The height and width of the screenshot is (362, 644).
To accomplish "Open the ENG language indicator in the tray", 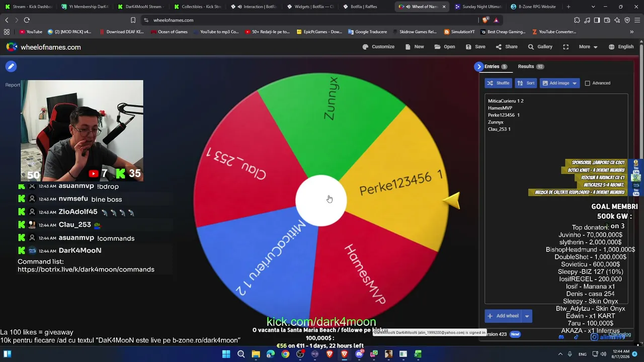I will tap(583, 354).
